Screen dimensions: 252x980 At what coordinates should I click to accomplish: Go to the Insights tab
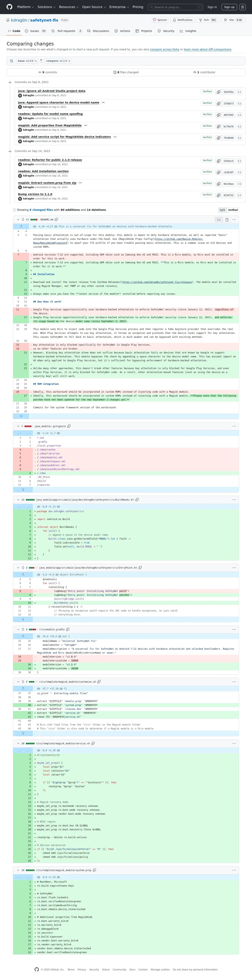tap(188, 31)
